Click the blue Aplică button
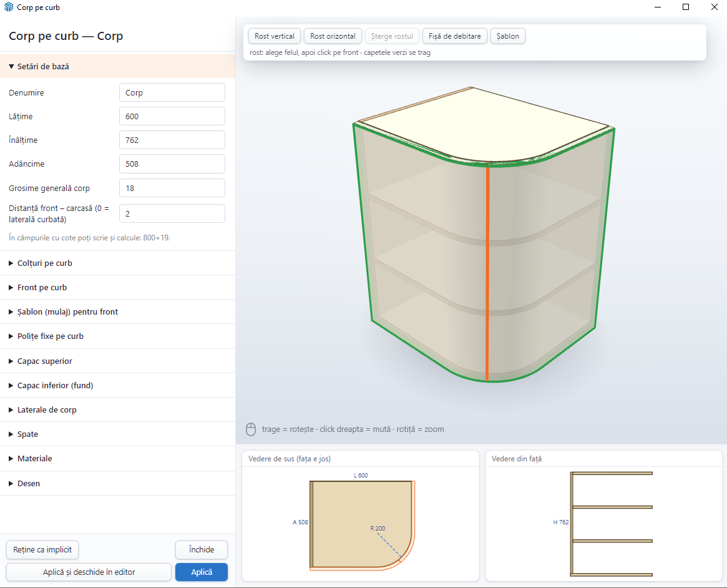The image size is (727, 588). point(202,572)
